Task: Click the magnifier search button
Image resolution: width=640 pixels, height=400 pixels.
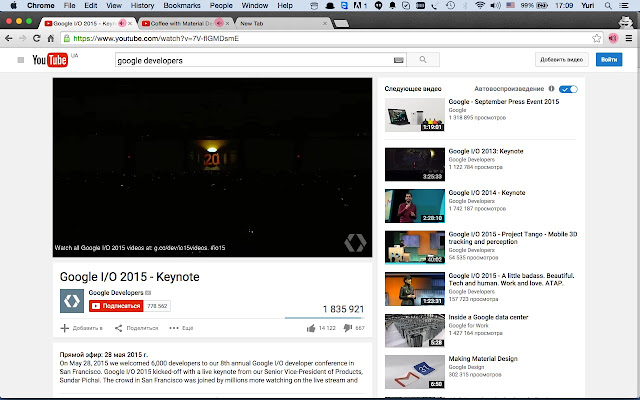Action: tap(423, 60)
